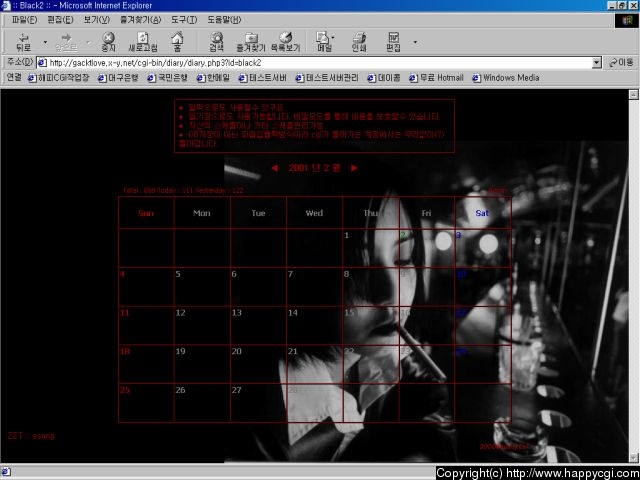
Task: Open the 즐겨찾기(A) menu
Action: click(x=140, y=19)
